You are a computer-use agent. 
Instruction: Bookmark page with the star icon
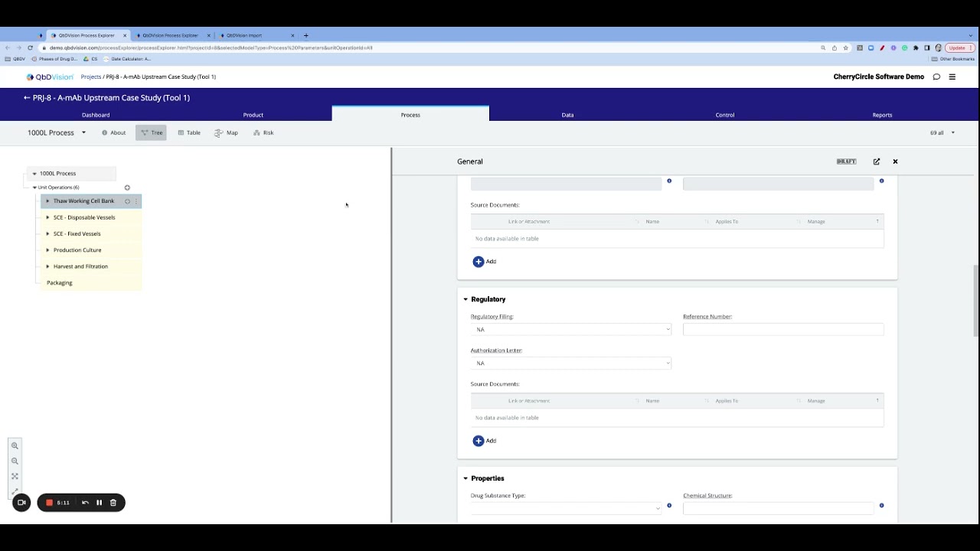point(846,47)
